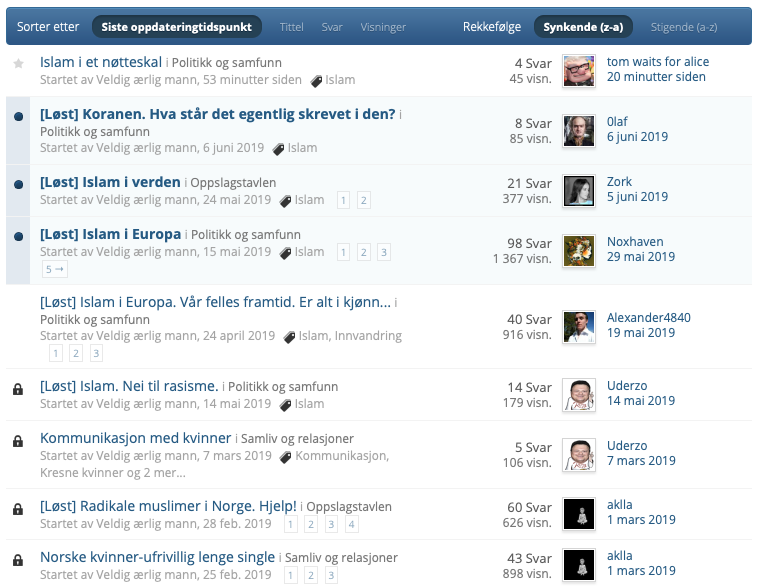Open last post dated 29 mai 2019

[640, 256]
